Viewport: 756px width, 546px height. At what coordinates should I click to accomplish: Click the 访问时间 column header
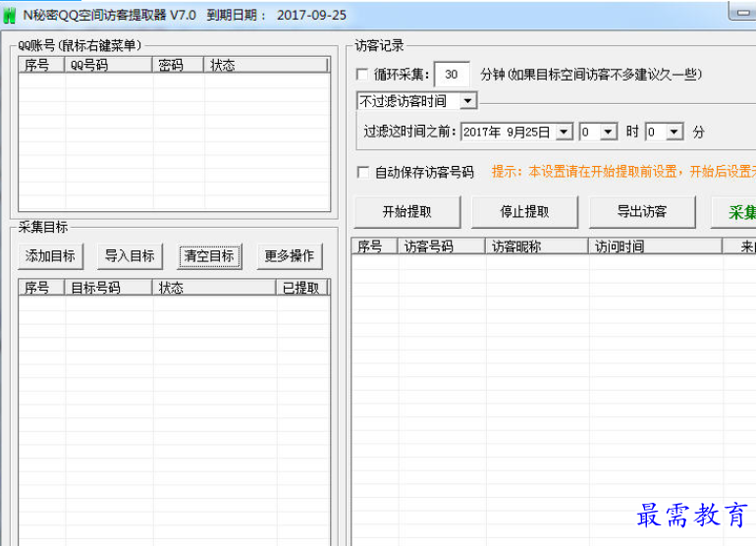tap(655, 246)
